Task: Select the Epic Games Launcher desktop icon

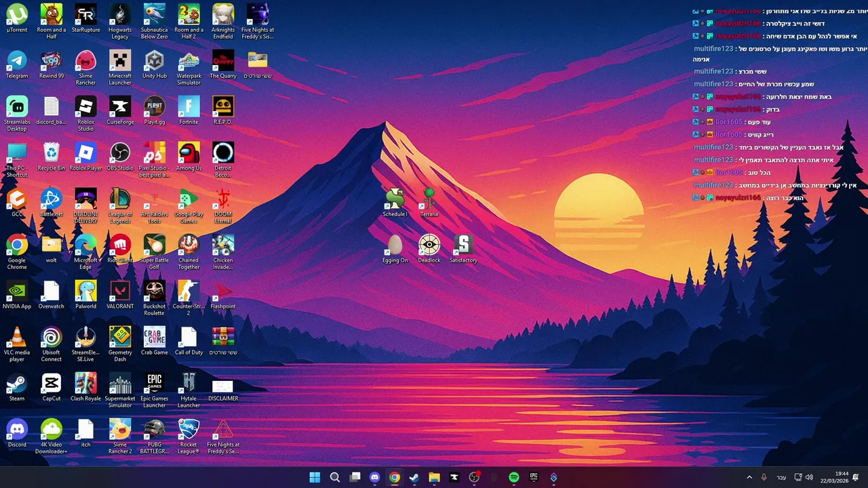Action: pyautogui.click(x=154, y=390)
